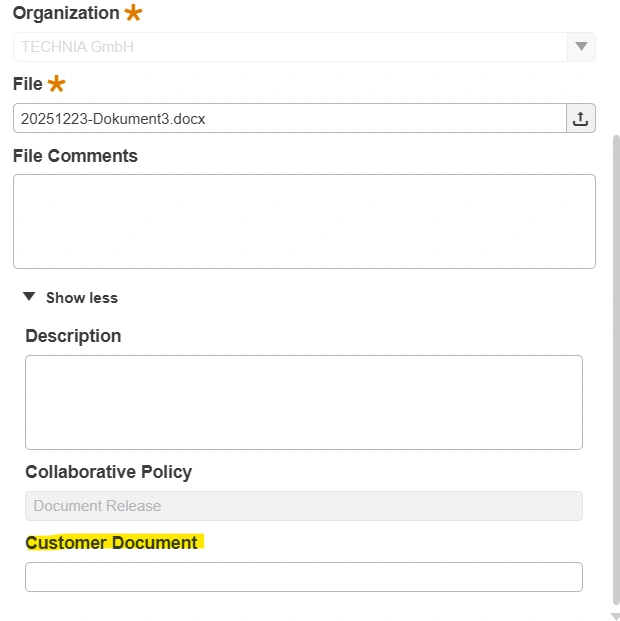
Task: Focus the Description text area
Action: [x=304, y=402]
